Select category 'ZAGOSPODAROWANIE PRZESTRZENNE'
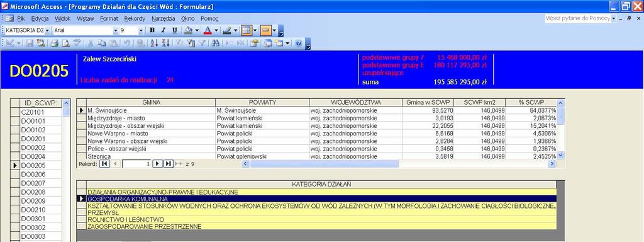This screenshot has height=242, width=644. pos(321,226)
